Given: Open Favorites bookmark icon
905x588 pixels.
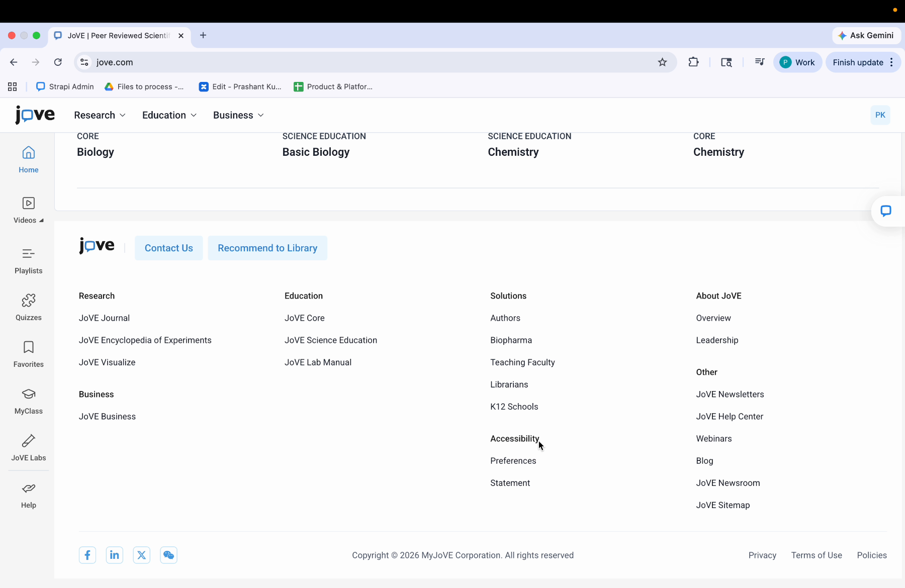Looking at the screenshot, I should click(x=29, y=347).
